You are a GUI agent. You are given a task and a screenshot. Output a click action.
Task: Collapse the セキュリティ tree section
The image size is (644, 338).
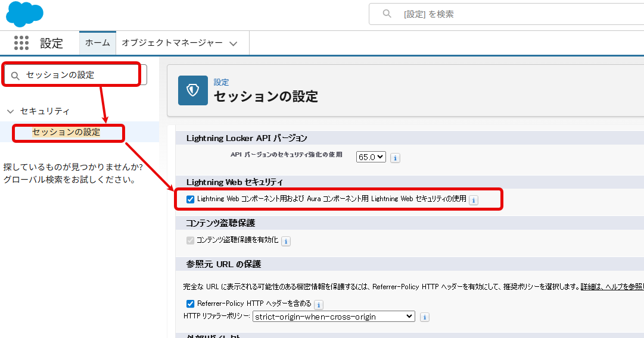[11, 111]
